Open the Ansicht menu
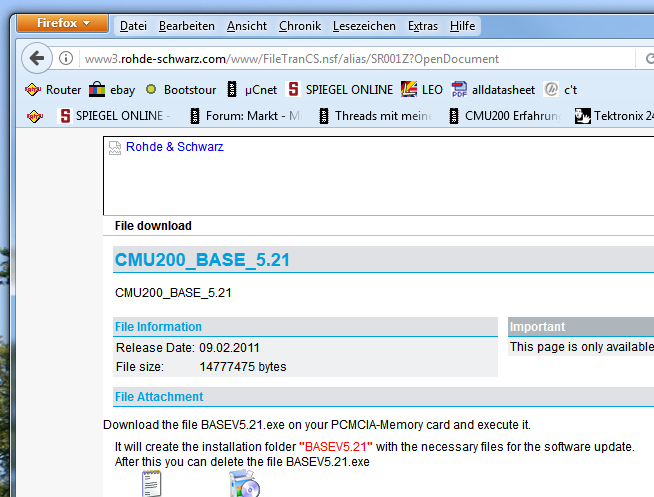The width and height of the screenshot is (654, 497). [x=247, y=26]
